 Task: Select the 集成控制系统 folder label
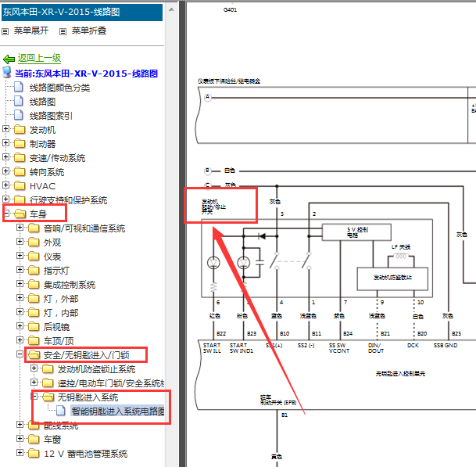tap(70, 285)
